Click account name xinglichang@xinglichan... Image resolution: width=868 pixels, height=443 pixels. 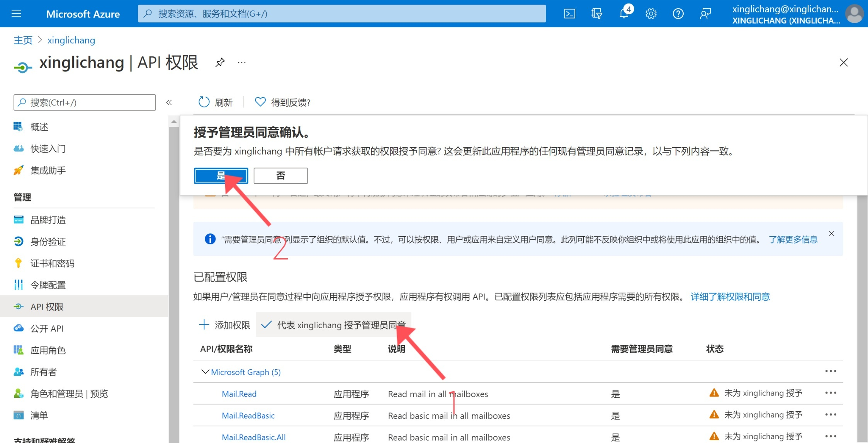tap(785, 9)
